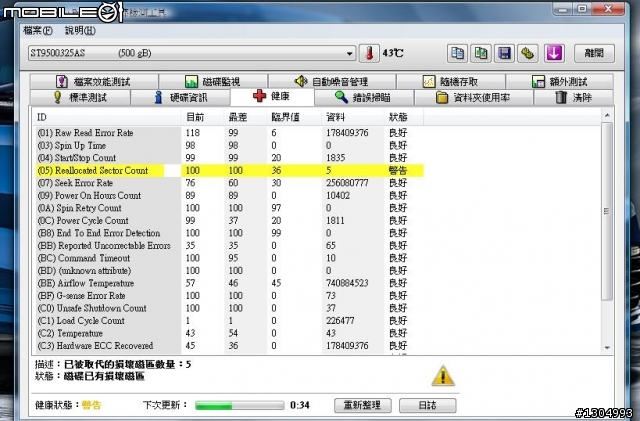Click the data value 226477
This screenshot has width=640, height=421.
(340, 321)
